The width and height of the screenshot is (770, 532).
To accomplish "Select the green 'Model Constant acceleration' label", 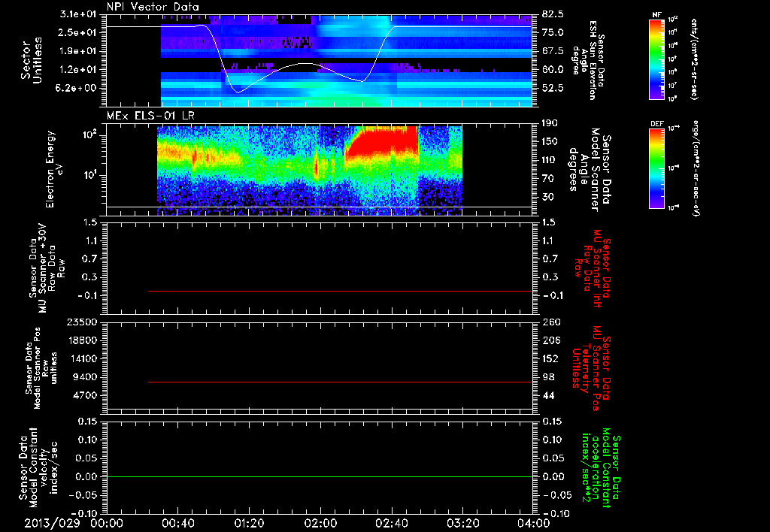I will coord(601,468).
